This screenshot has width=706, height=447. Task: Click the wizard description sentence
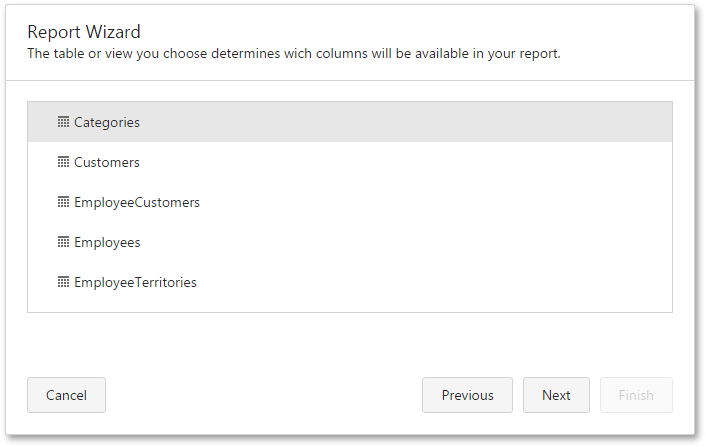coord(294,54)
